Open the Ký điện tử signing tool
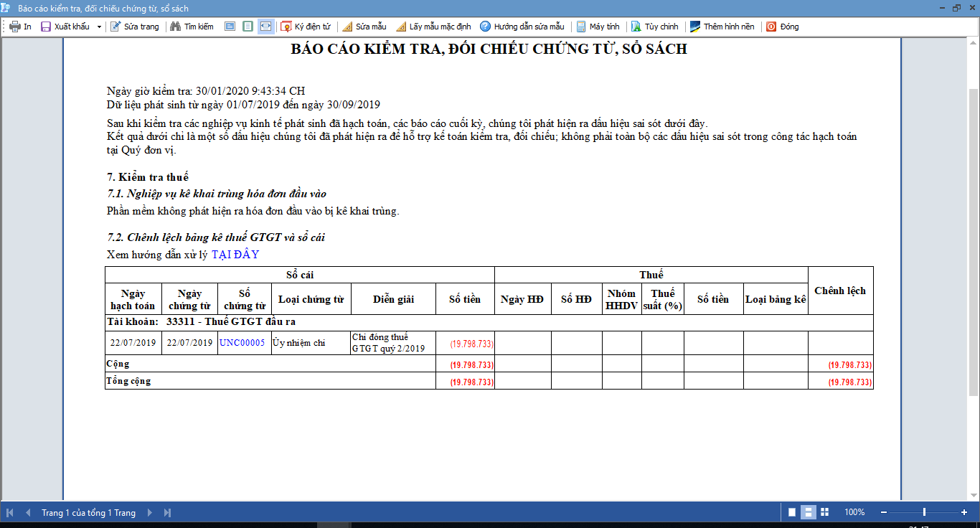The width and height of the screenshot is (980, 528). pos(306,27)
